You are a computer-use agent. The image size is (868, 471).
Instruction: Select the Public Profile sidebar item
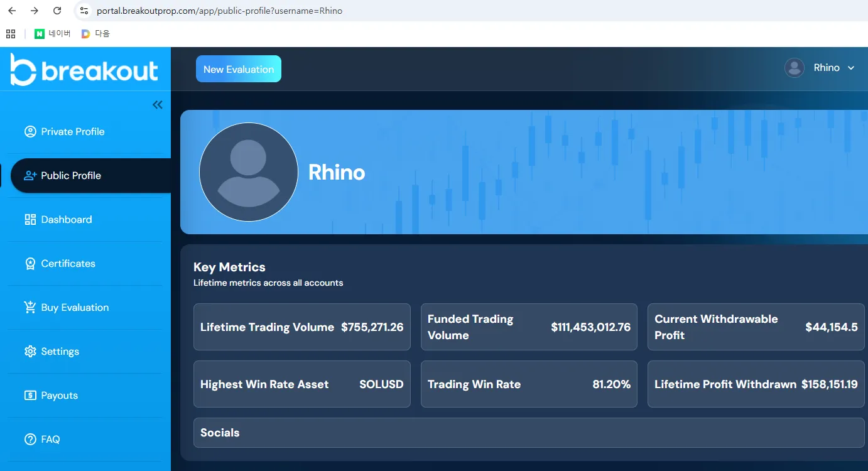(x=70, y=176)
